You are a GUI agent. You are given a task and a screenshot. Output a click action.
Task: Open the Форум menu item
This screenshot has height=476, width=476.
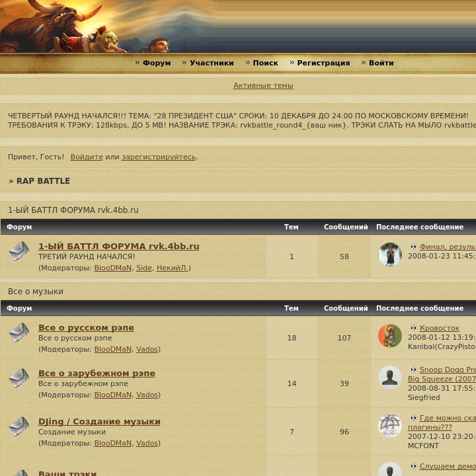[157, 63]
